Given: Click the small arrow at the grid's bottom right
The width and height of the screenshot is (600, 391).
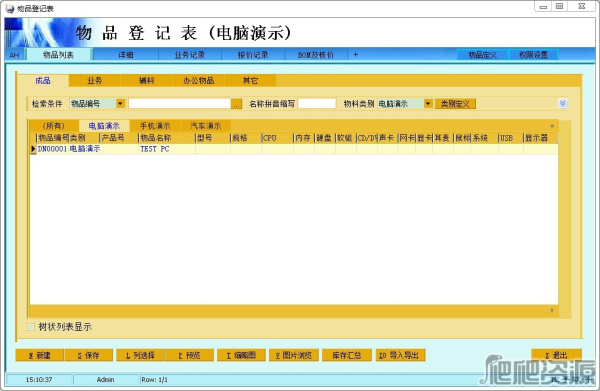Looking at the screenshot, I should click(x=552, y=310).
